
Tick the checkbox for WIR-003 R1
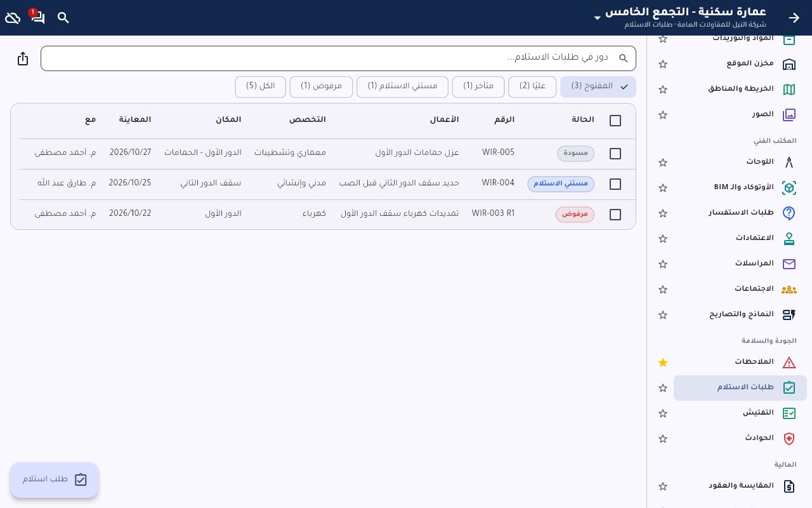[615, 215]
